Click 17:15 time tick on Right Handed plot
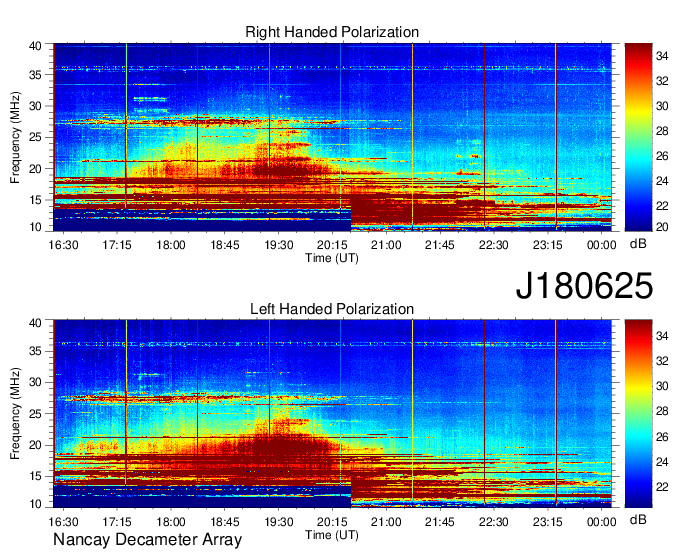680x552 pixels. pyautogui.click(x=117, y=245)
